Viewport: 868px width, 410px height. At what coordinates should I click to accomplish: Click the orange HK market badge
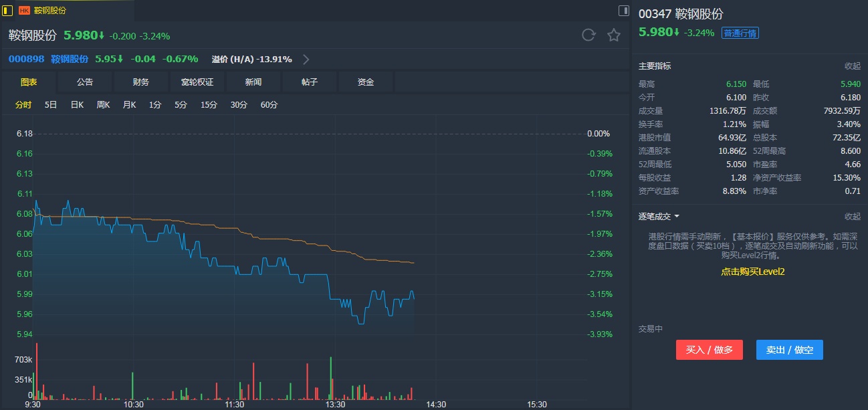click(25, 11)
